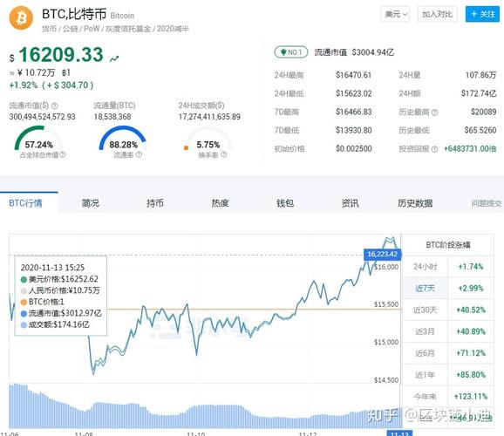Select the 24小时 period row
The height and width of the screenshot is (436, 504).
[447, 267]
